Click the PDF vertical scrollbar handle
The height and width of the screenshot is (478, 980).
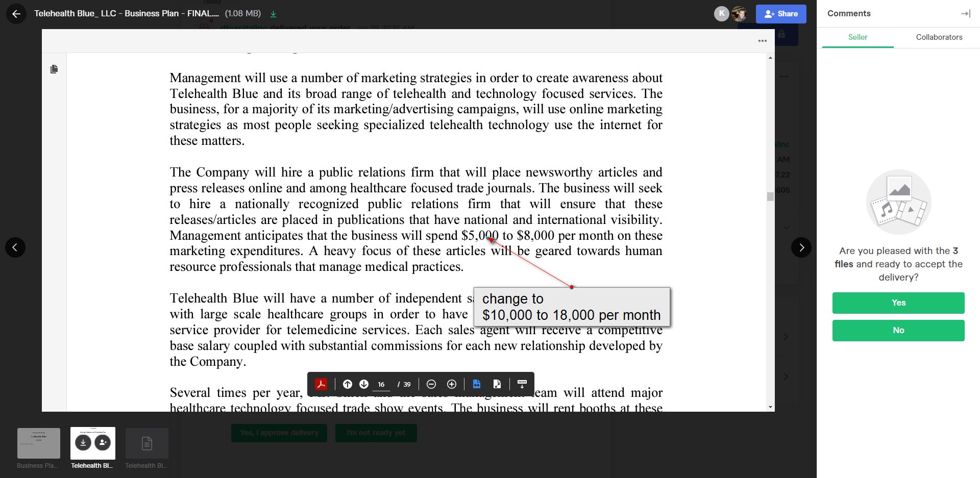pyautogui.click(x=770, y=196)
